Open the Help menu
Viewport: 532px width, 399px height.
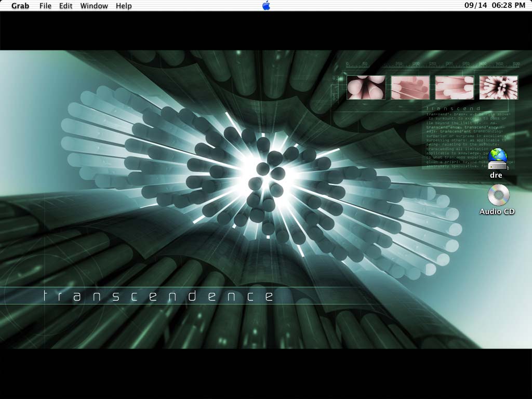tap(124, 6)
